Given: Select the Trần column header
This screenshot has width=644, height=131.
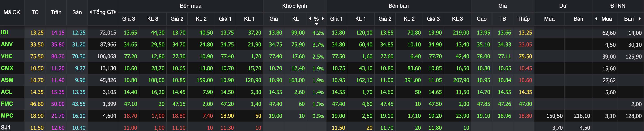Looking at the screenshot, I should pyautogui.click(x=56, y=12).
